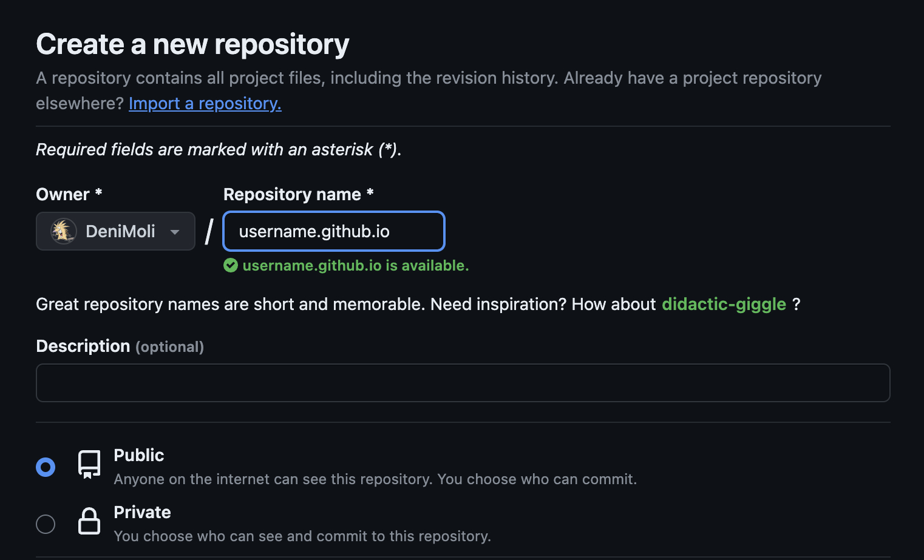Image resolution: width=924 pixels, height=560 pixels.
Task: Click the Repository name field label
Action: tap(292, 194)
